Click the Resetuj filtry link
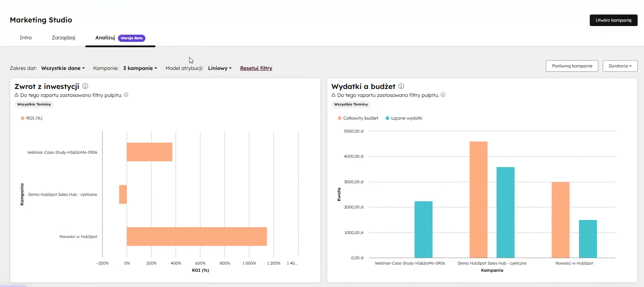This screenshot has height=287, width=644. click(x=256, y=68)
